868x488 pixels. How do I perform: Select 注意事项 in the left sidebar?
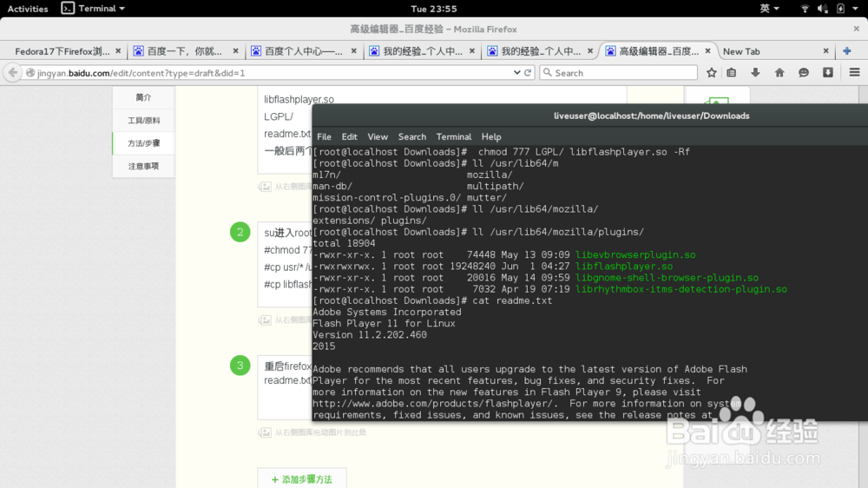click(143, 166)
